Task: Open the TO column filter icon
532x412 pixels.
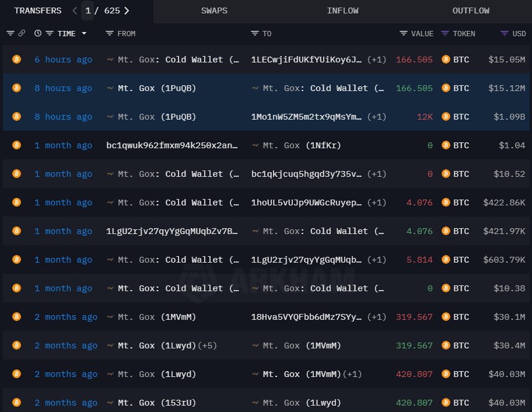Action: [x=255, y=33]
